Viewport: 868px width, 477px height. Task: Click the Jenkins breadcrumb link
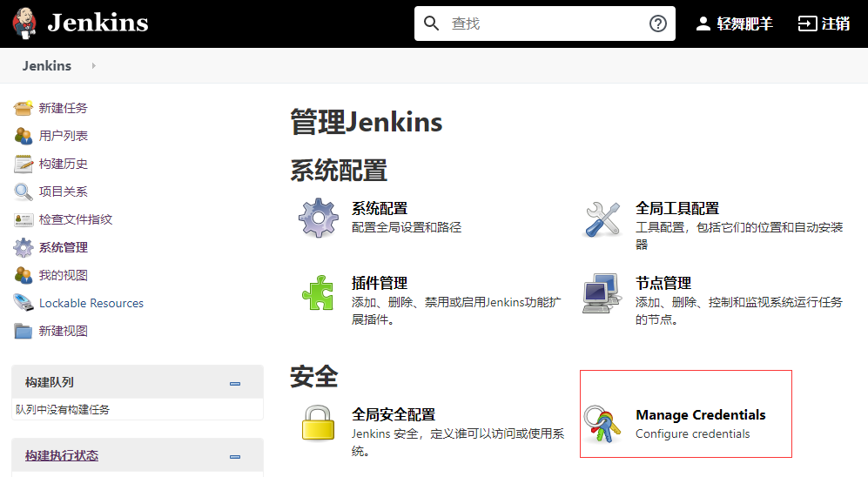(47, 66)
